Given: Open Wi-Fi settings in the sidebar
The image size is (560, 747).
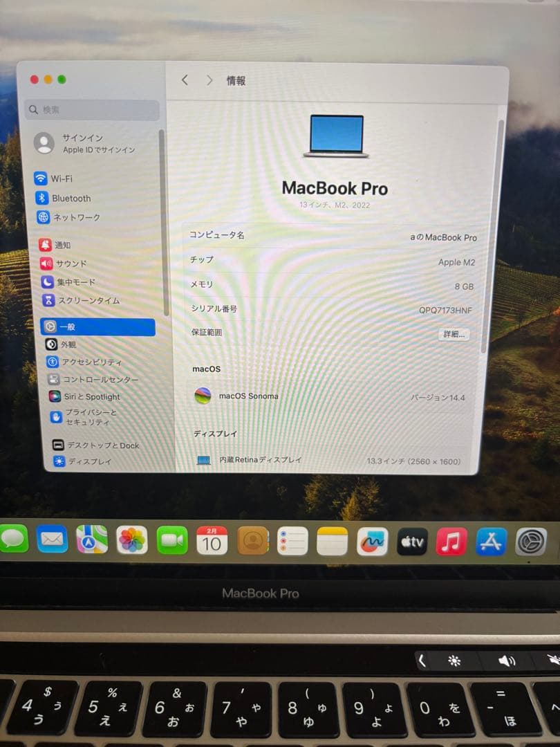Looking at the screenshot, I should click(x=61, y=178).
